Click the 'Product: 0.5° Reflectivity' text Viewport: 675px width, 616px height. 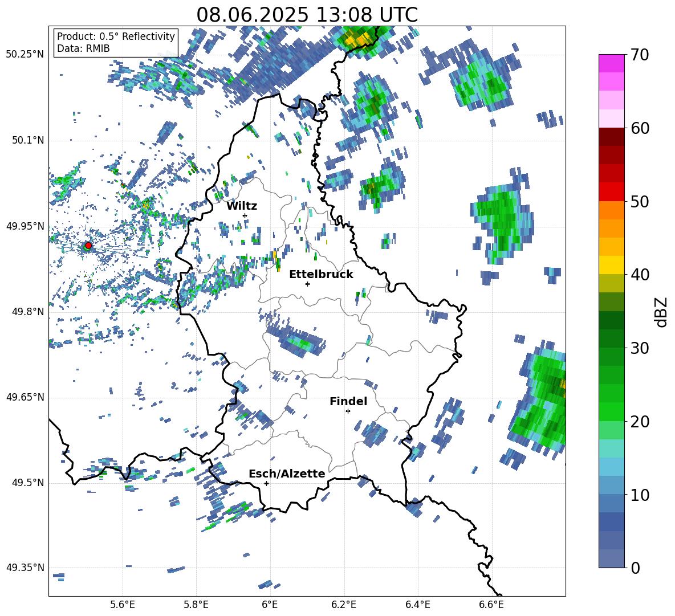tap(116, 36)
